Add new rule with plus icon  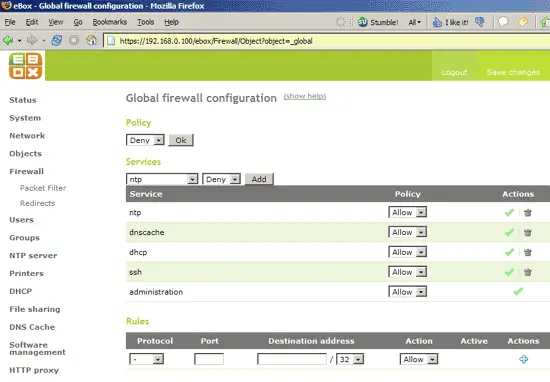523,359
